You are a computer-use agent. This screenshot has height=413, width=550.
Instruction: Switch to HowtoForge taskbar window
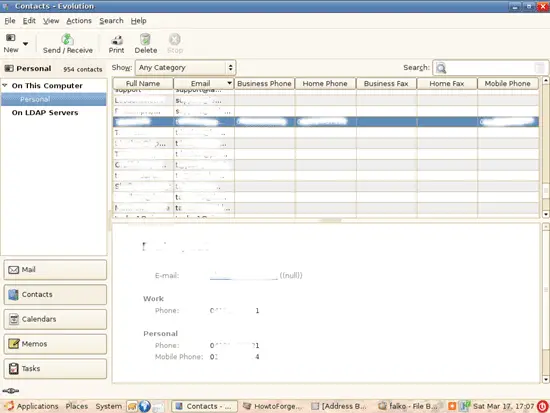[273, 406]
